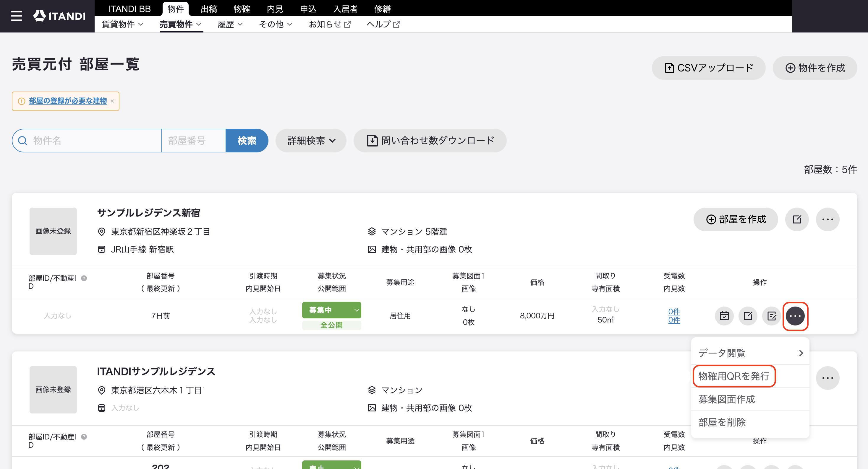Focus the 部屋番号 input field

[x=194, y=140]
